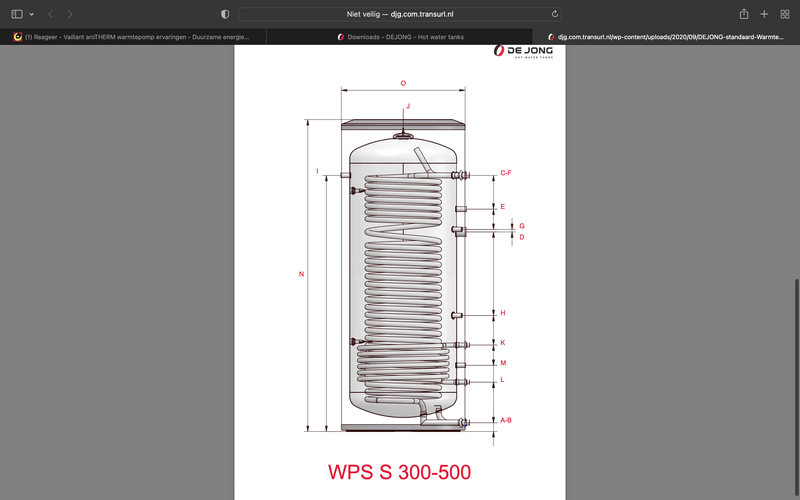Screen dimensions: 800x500
Task: Click the H connection label
Action: 503,313
